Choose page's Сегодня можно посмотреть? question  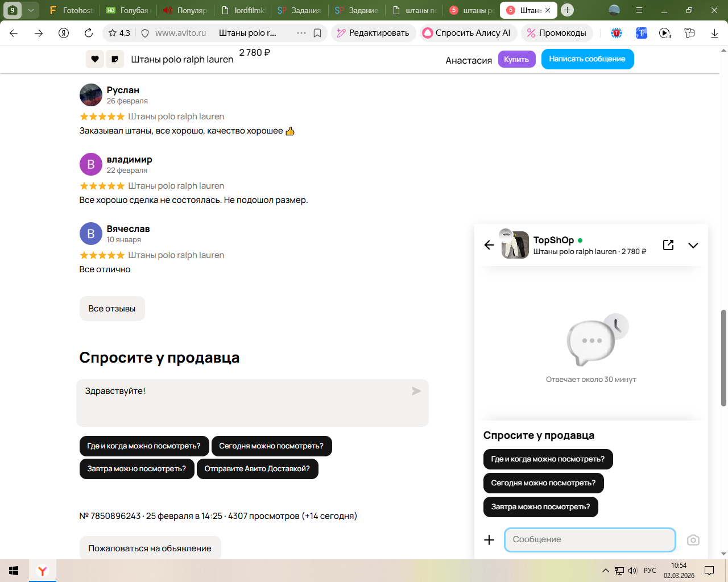tap(271, 446)
